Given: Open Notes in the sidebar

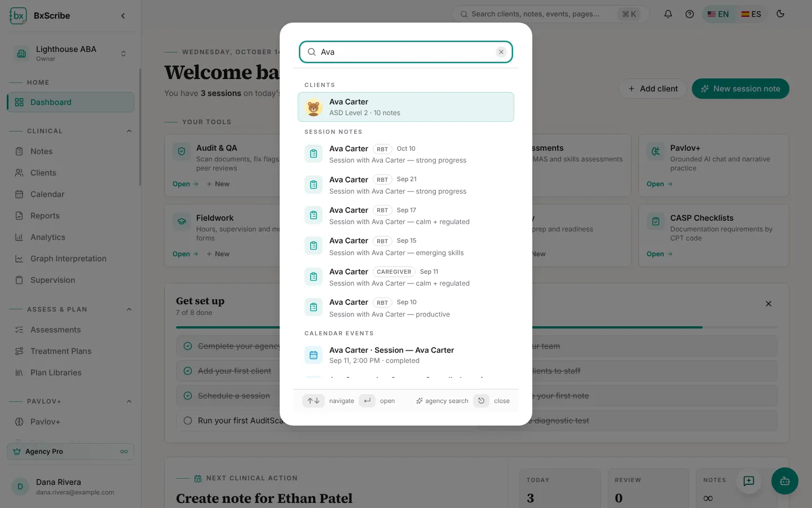Looking at the screenshot, I should point(70,151).
